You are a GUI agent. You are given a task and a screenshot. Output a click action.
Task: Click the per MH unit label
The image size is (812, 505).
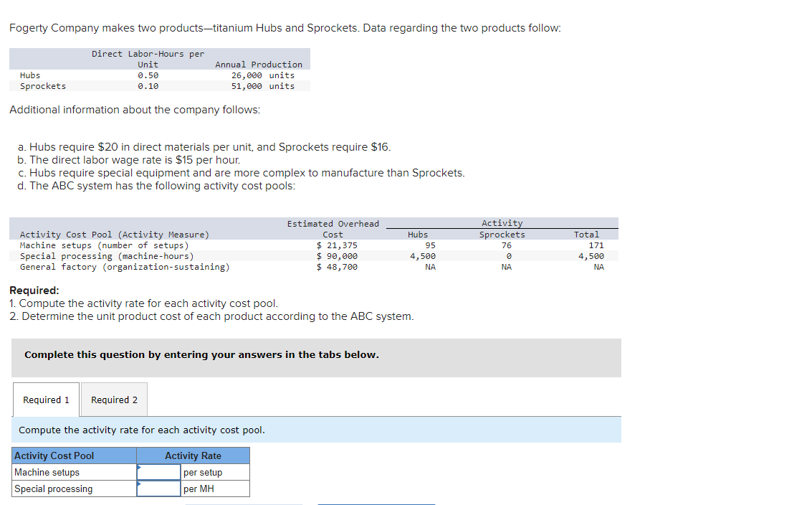tap(199, 489)
